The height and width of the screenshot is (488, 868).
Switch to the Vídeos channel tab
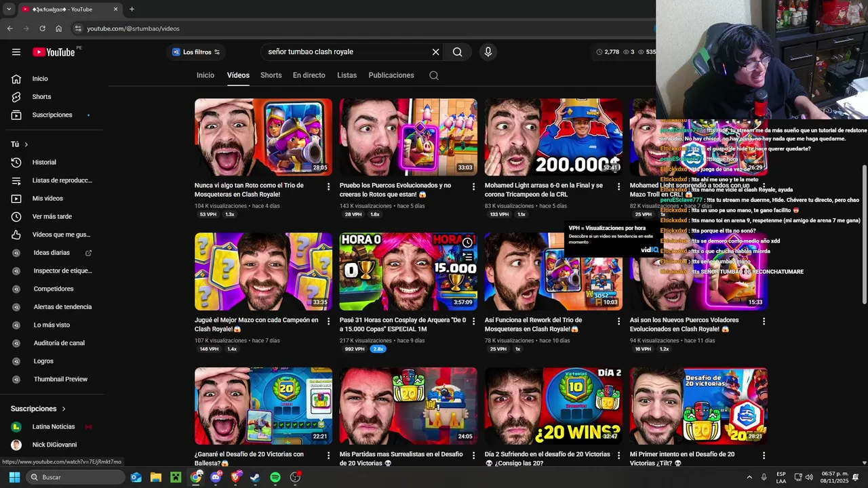click(x=238, y=75)
